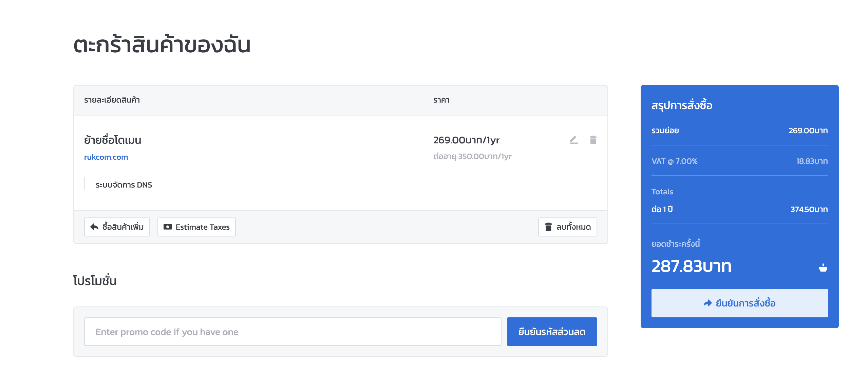Click the ลบทั้งหมด button label
The image size is (868, 369).
[x=573, y=227]
